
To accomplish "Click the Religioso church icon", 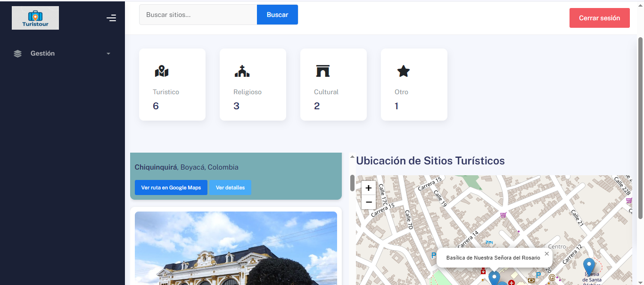I will (x=242, y=71).
